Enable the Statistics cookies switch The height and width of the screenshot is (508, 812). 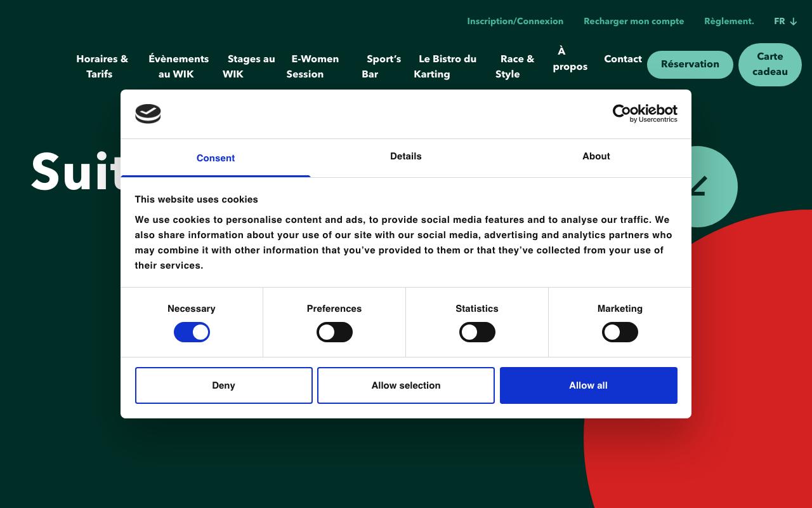pos(477,332)
